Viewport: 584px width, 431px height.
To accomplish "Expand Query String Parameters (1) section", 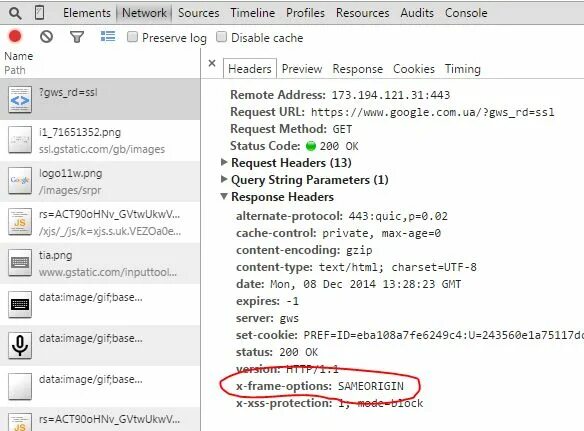I will pos(305,180).
